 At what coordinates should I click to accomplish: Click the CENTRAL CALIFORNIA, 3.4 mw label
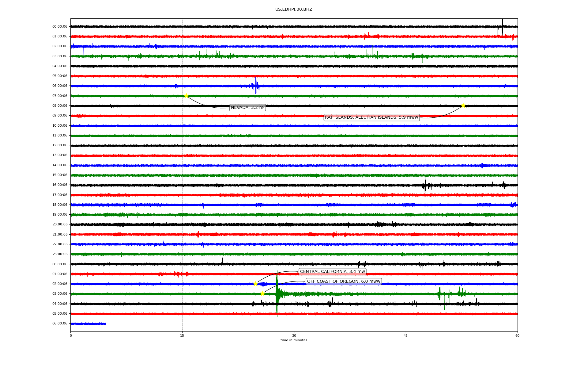[x=332, y=272]
